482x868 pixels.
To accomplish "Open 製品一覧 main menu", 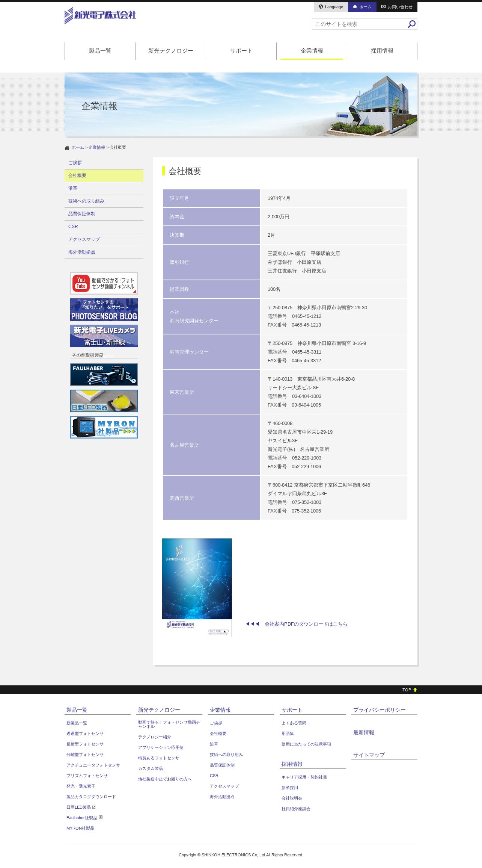I will (100, 51).
